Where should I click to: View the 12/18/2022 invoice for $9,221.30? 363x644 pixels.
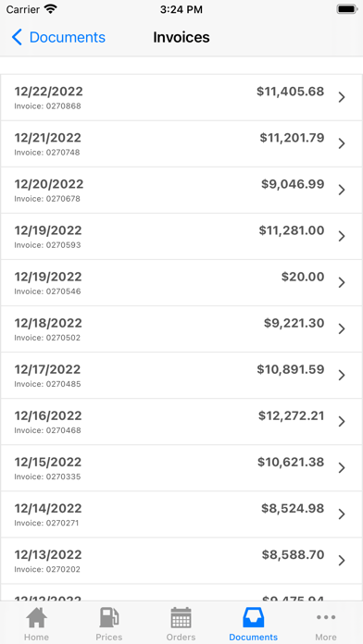coord(181,329)
